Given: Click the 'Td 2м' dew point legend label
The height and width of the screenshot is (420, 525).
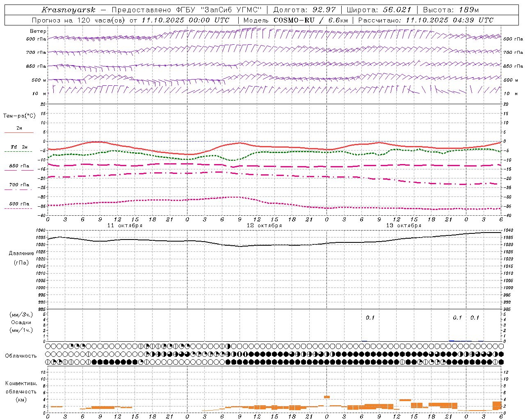Looking at the screenshot, I should point(19,147).
